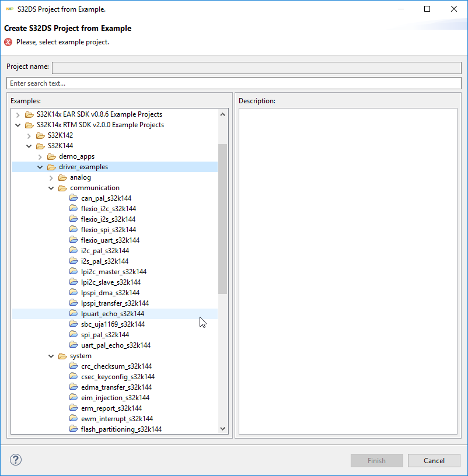Collapse the communication folder arrow
Viewport: 468px width, 476px height.
click(x=51, y=188)
